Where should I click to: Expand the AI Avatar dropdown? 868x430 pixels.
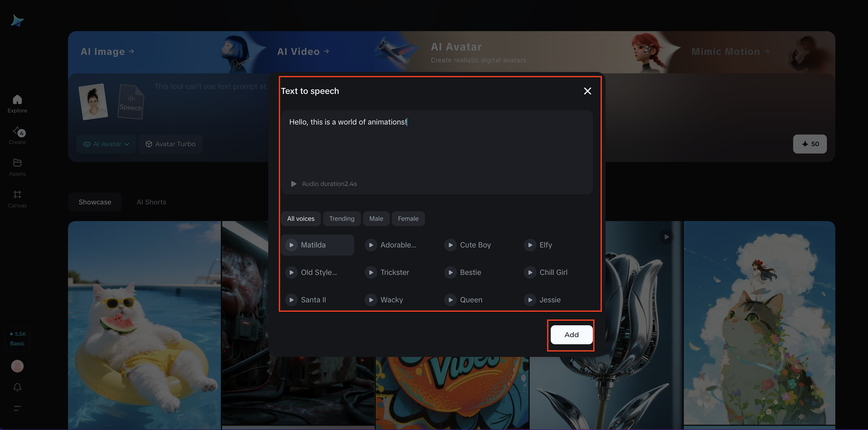pos(106,144)
